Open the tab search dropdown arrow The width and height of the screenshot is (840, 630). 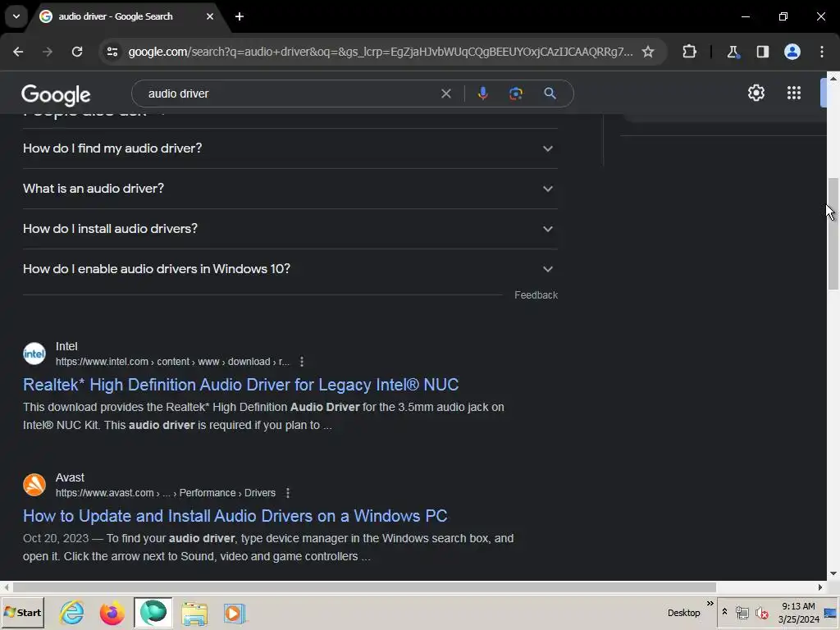point(16,16)
